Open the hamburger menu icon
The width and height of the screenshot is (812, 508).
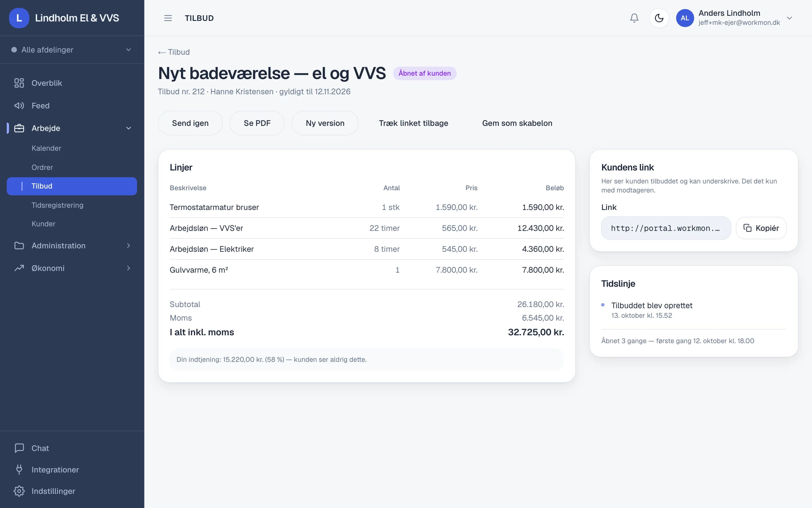tap(168, 18)
